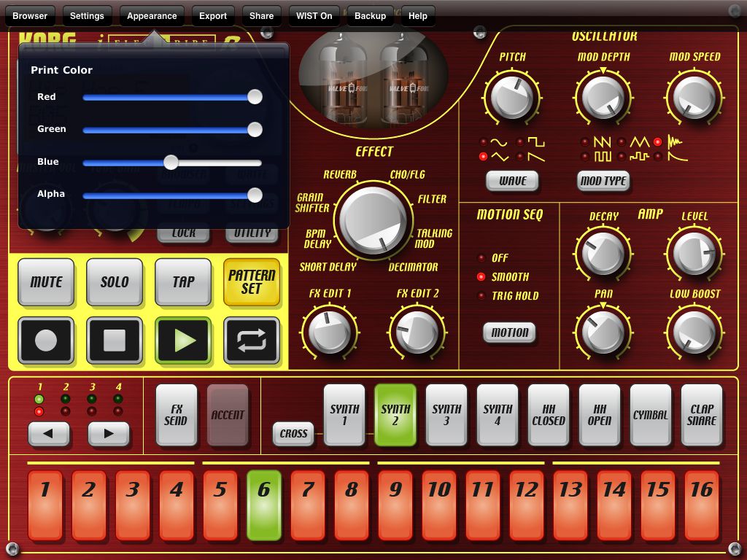Image resolution: width=747 pixels, height=560 pixels.
Task: Click the FX Edit 2 knob
Action: [x=417, y=332]
